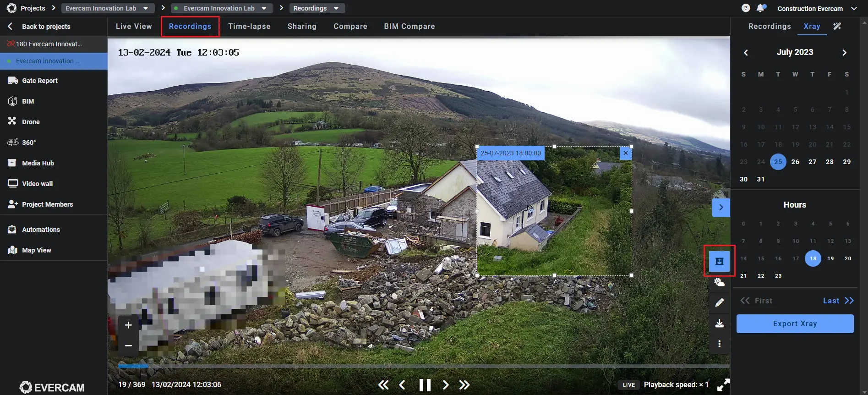Open the help question mark icon
Image resolution: width=868 pixels, height=395 pixels.
[746, 8]
